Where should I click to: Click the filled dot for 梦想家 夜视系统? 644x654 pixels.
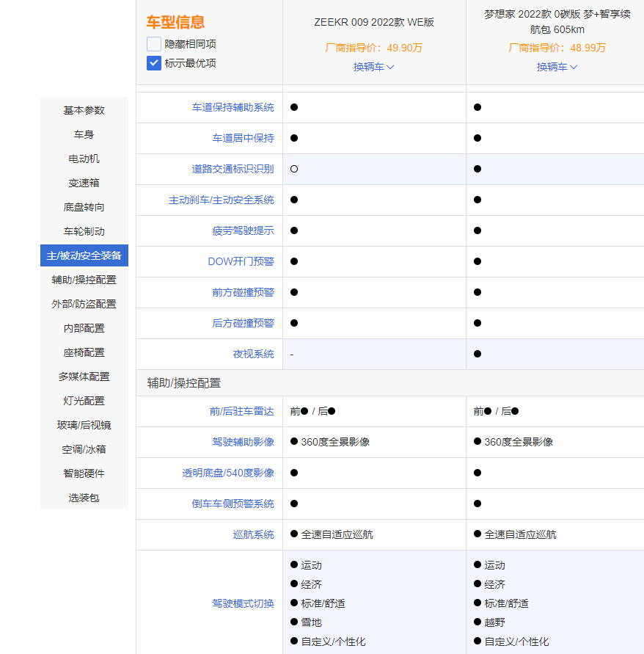[x=477, y=354]
